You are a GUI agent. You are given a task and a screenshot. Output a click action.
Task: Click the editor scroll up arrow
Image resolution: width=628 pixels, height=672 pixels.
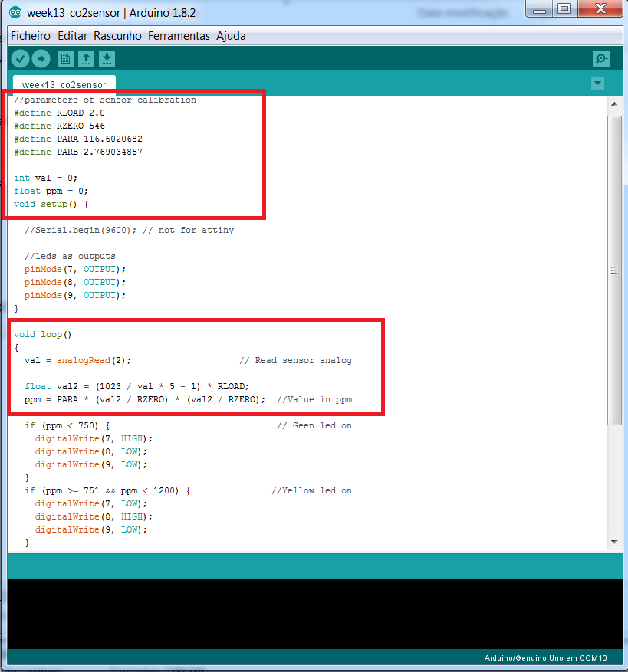click(614, 104)
